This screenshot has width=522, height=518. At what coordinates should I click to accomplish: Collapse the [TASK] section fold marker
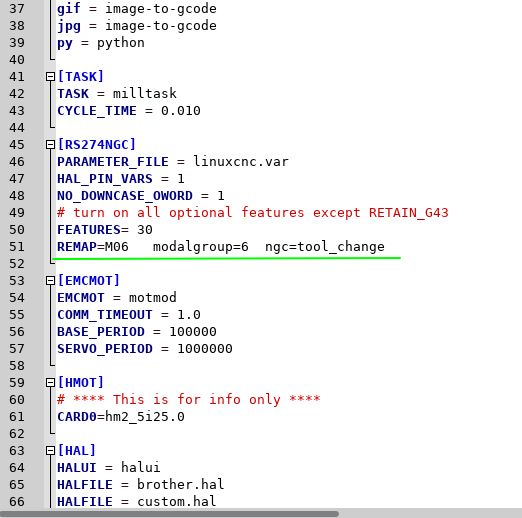click(x=50, y=77)
